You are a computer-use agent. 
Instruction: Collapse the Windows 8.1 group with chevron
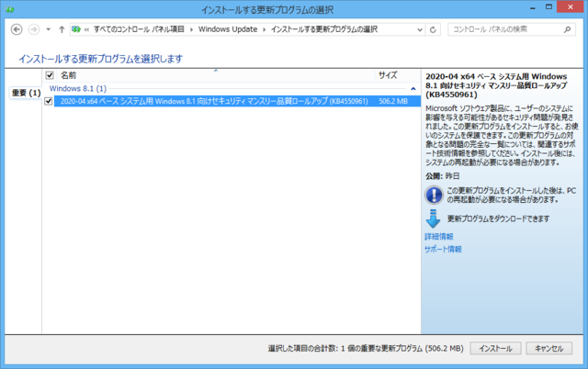click(413, 89)
